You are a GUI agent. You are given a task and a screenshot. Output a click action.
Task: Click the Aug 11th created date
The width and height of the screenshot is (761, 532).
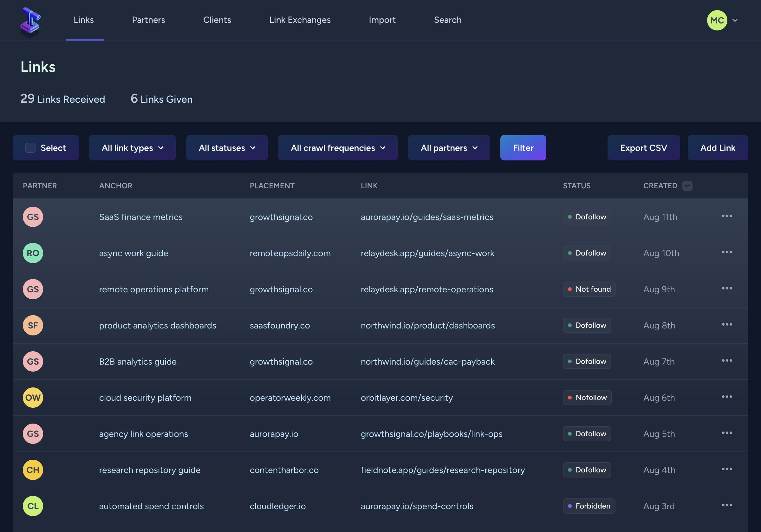[x=660, y=217]
